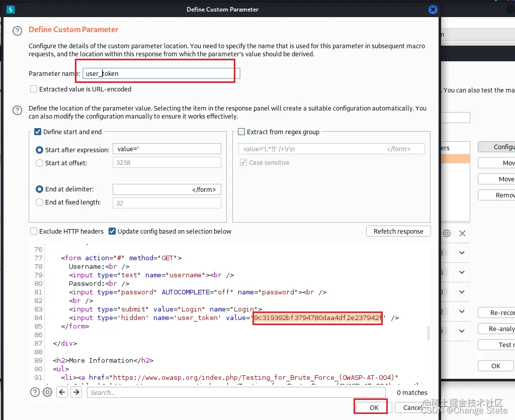515x420 pixels.
Task: Open settings gear in background window
Action: click(x=447, y=233)
